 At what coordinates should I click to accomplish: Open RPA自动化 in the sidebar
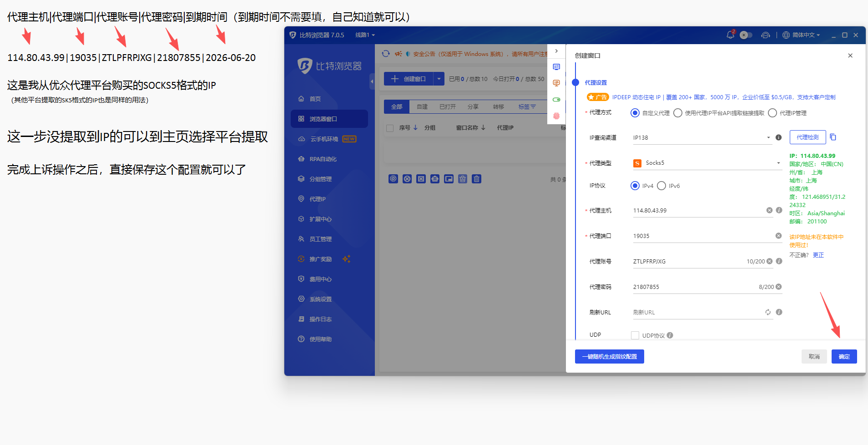(329, 159)
